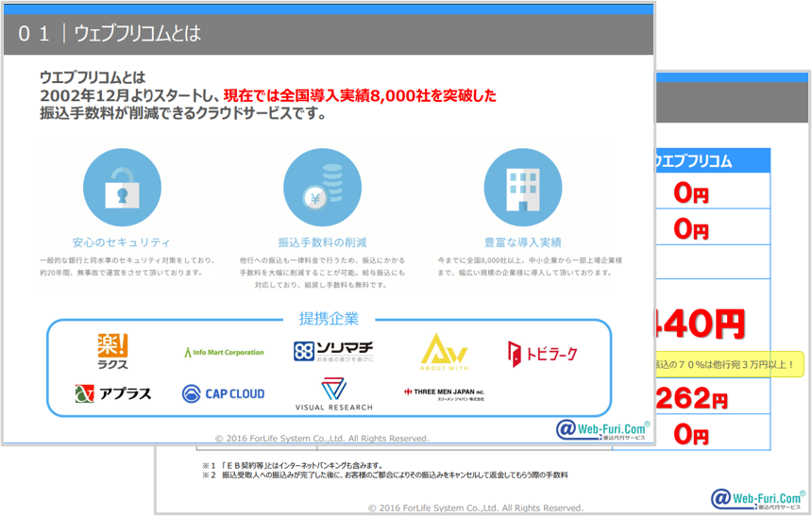Click the Web-Furi.Com logo on front slide
This screenshot has width=812, height=516.
602,429
